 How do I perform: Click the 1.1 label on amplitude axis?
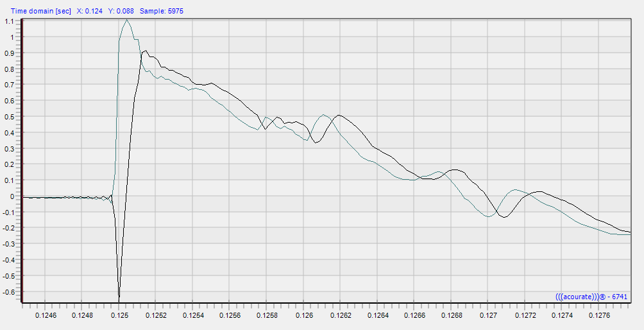9,21
